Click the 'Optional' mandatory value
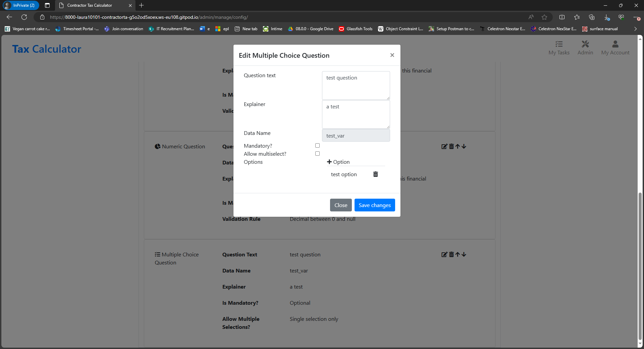Image resolution: width=644 pixels, height=349 pixels. click(300, 303)
